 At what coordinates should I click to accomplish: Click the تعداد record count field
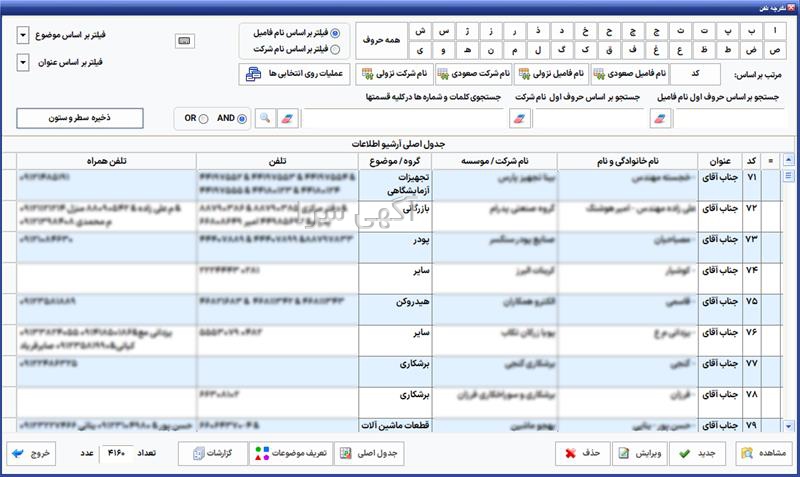click(x=116, y=453)
